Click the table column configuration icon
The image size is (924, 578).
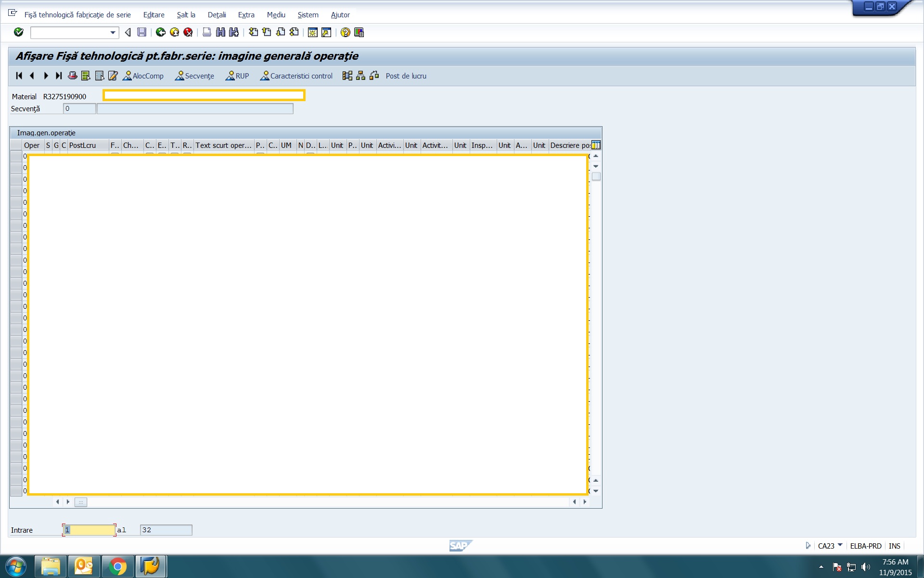(x=596, y=145)
